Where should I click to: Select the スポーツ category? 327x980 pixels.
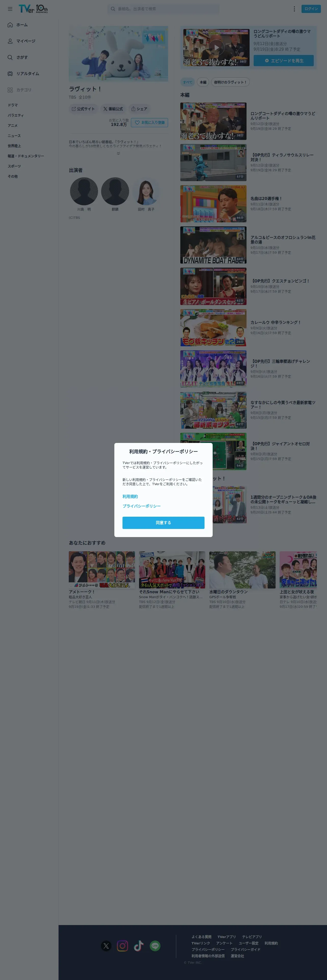point(14,166)
